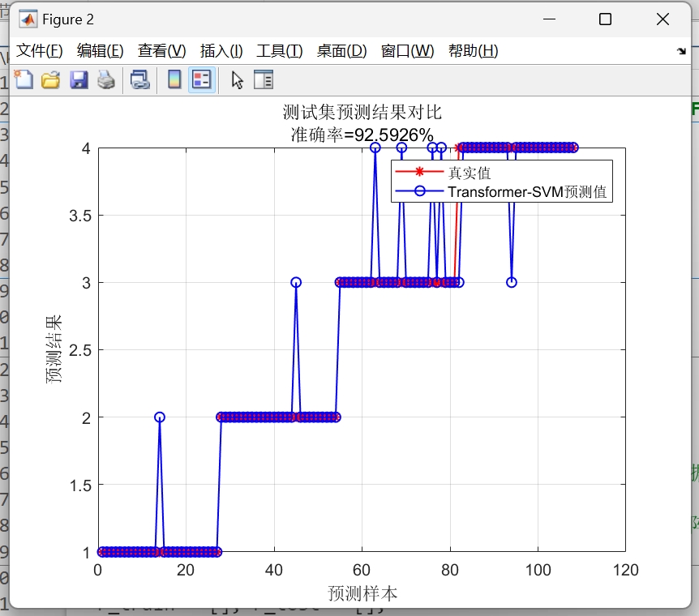The image size is (699, 616).
Task: Link the plot to workspace data
Action: pos(139,79)
